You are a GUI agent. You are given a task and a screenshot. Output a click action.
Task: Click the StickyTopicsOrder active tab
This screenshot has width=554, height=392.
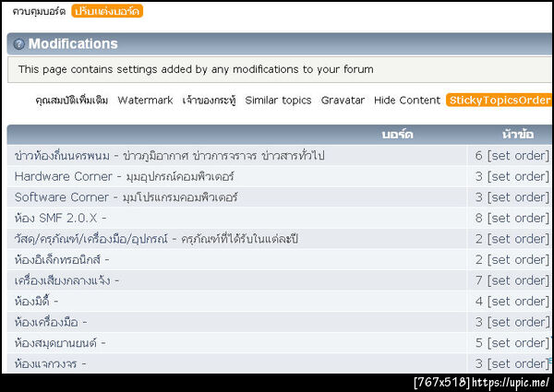pos(499,101)
